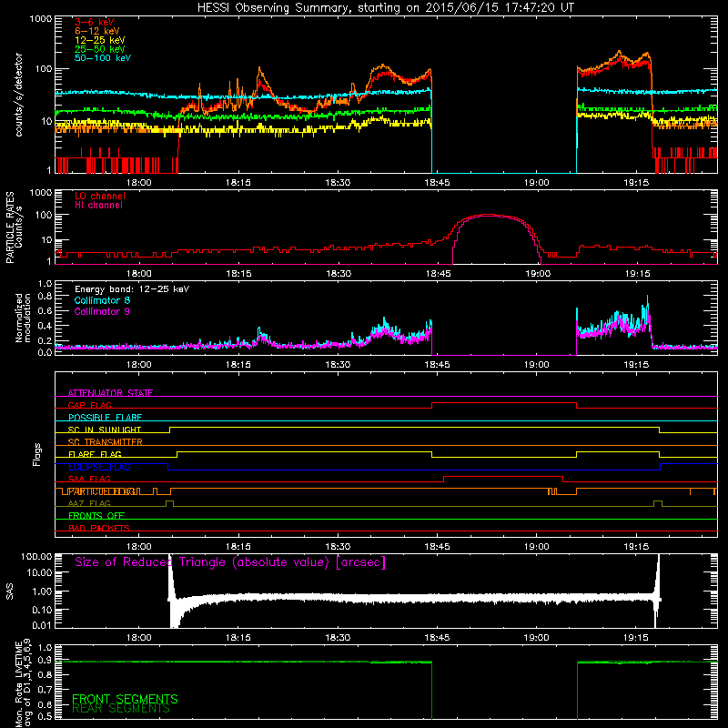Click the 0.10 value on SAS axis
This screenshot has width=728, height=728.
coord(42,609)
